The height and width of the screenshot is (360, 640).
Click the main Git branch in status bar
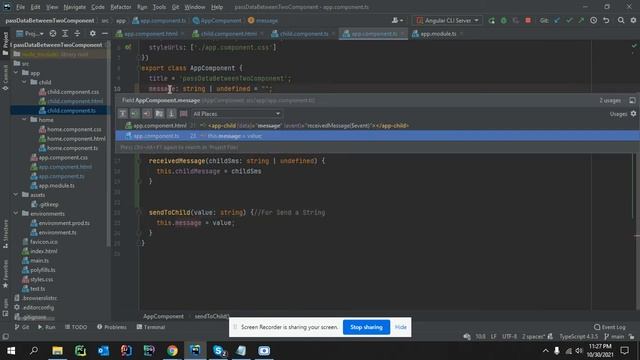point(614,337)
